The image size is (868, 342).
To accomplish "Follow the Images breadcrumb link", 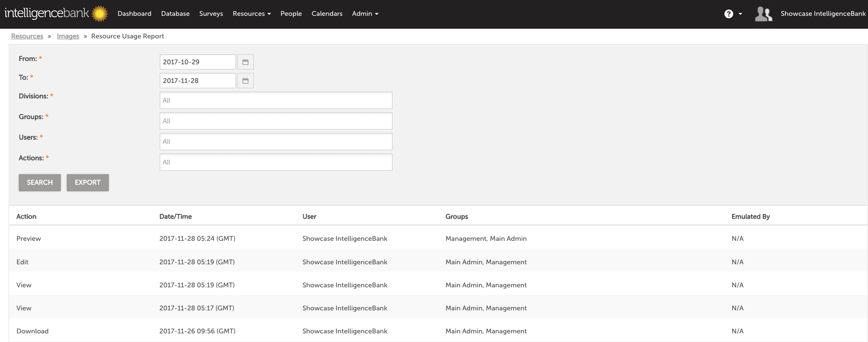I will pyautogui.click(x=68, y=36).
